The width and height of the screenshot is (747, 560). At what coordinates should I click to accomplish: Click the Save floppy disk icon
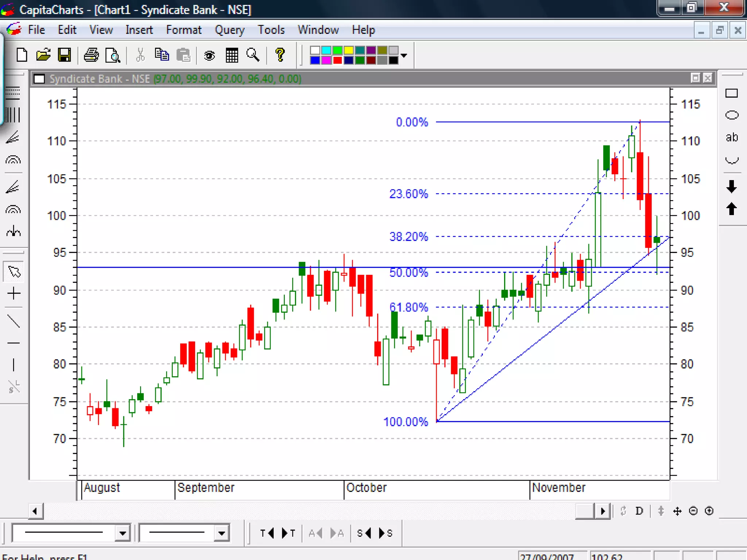tap(65, 55)
